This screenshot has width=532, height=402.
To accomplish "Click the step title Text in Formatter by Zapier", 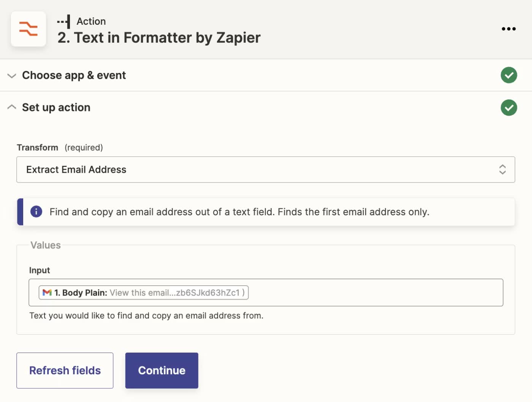I will tap(159, 37).
